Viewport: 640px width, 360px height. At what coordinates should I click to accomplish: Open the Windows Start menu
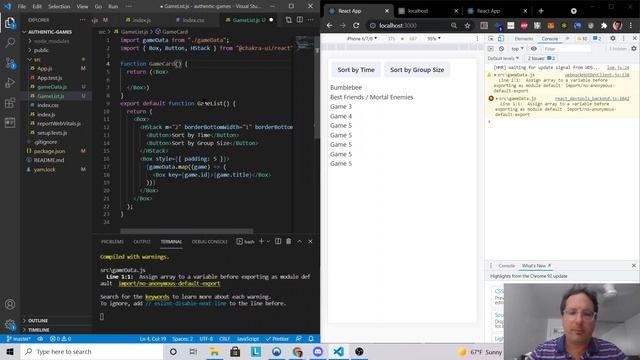coord(10,352)
